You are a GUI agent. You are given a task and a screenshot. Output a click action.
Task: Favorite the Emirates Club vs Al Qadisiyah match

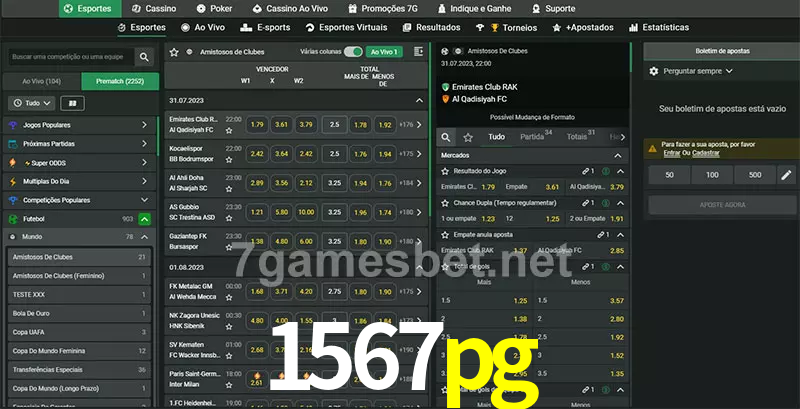coord(229,131)
